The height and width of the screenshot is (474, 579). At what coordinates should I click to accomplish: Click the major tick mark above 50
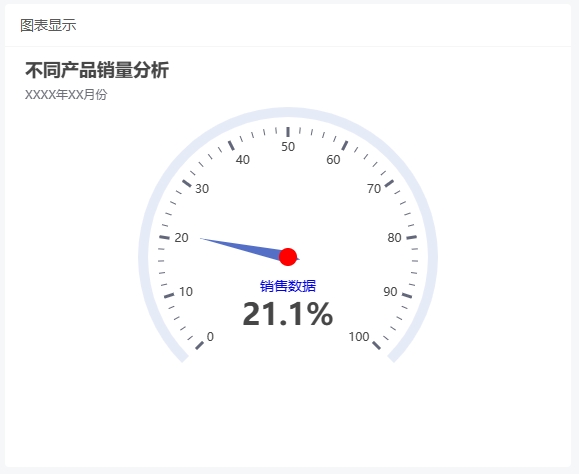tap(288, 132)
